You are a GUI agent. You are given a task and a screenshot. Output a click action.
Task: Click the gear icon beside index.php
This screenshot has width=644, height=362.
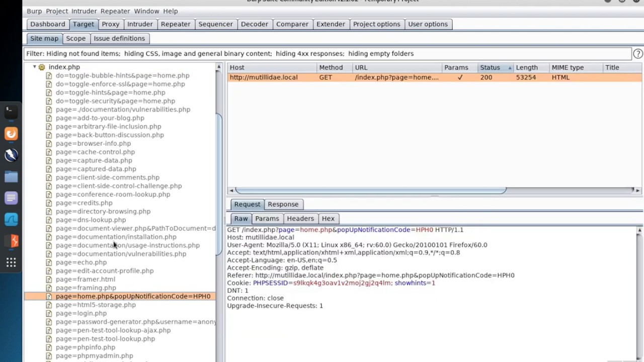[42, 67]
